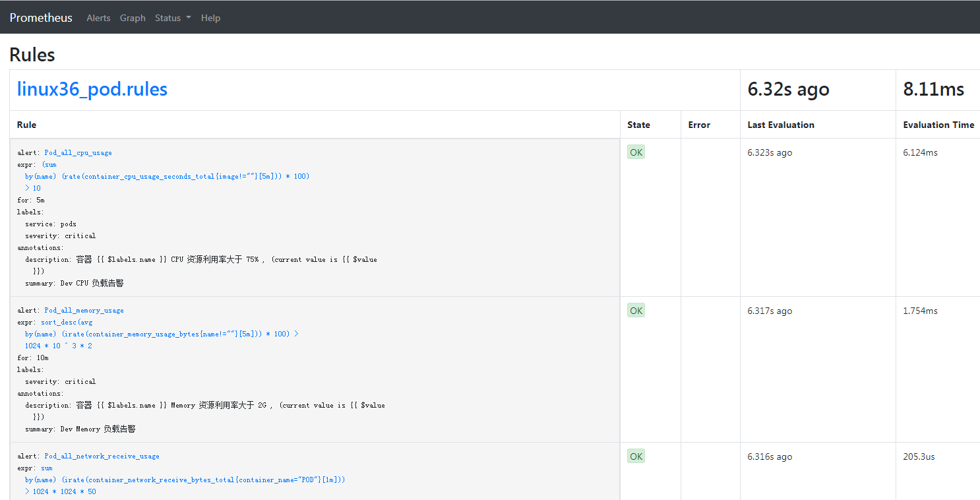Image resolution: width=980 pixels, height=500 pixels.
Task: Click the 1.754ms evaluation time cell
Action: point(920,311)
